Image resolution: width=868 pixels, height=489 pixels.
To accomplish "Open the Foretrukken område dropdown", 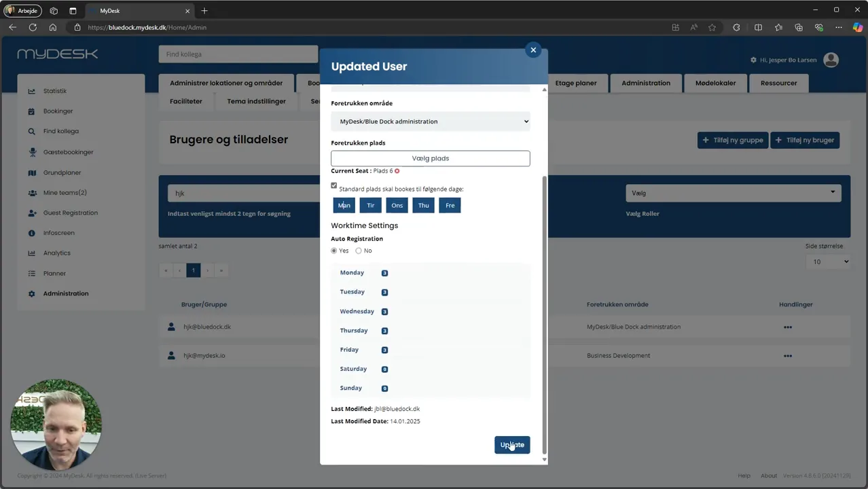I will (x=431, y=122).
